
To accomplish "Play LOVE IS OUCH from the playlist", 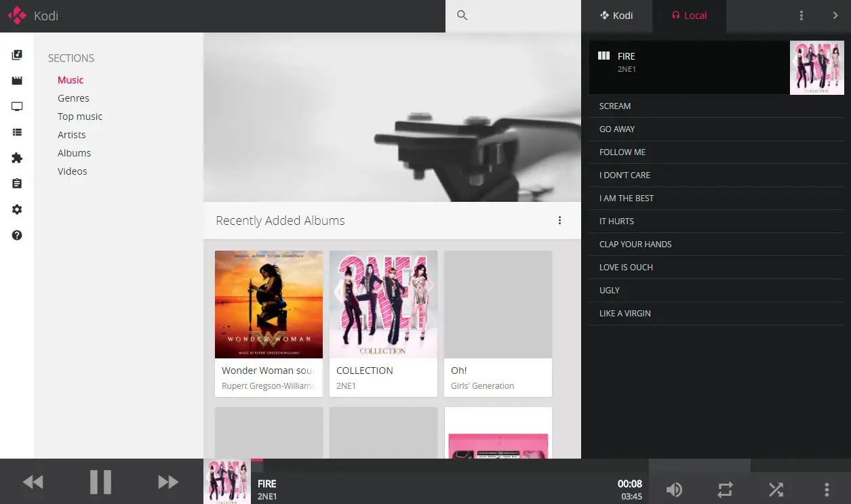I will click(x=717, y=268).
